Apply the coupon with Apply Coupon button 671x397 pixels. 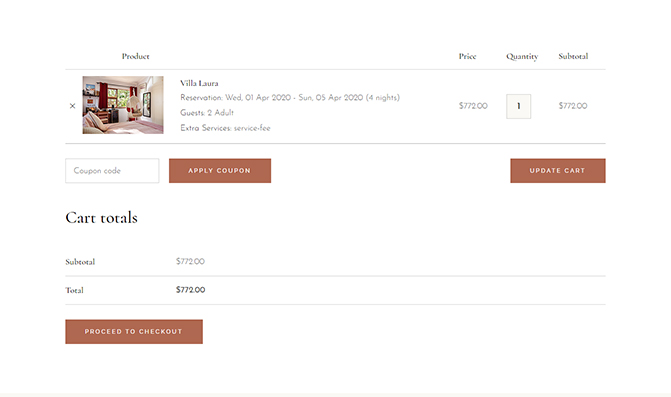tap(220, 171)
